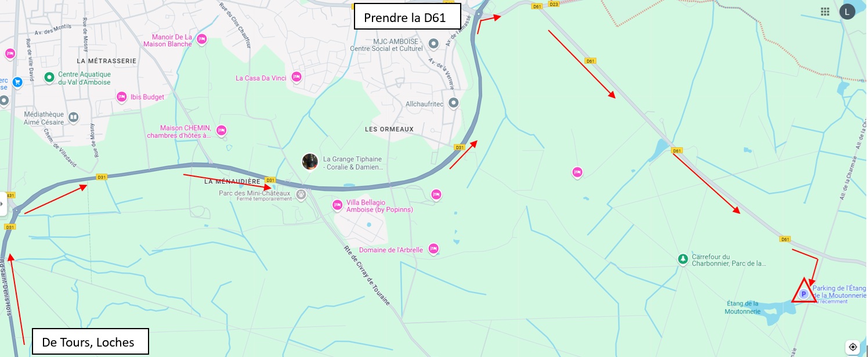Open Carrefour du Charbonnier park marker
Screen dimensions: 868x357
[683, 258]
